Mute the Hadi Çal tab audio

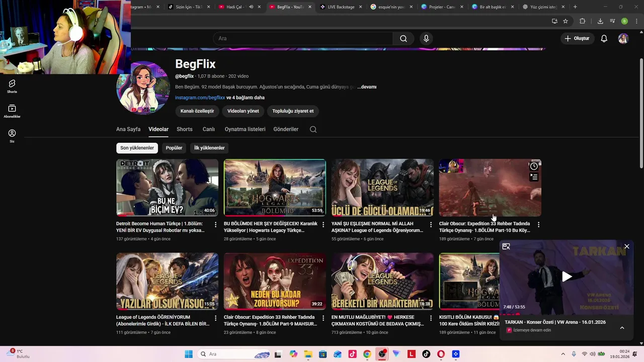coord(251,7)
